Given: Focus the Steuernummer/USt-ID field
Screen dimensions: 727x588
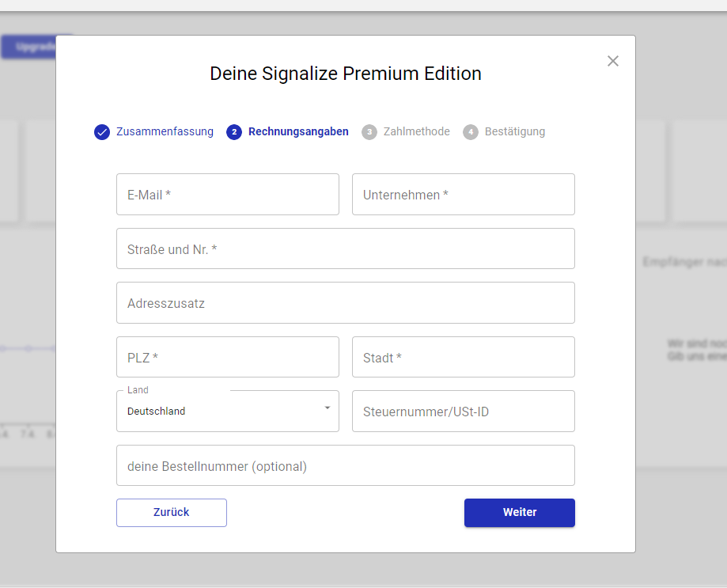Looking at the screenshot, I should coord(464,412).
